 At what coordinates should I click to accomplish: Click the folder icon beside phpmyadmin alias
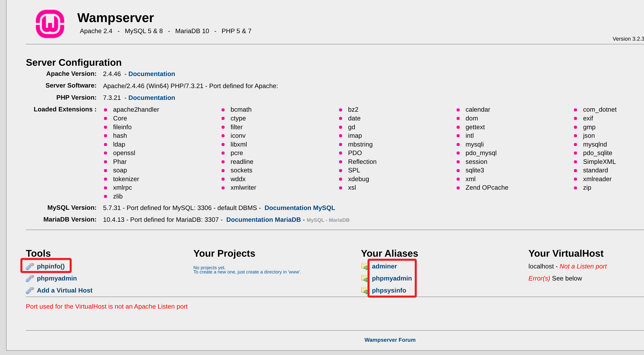click(364, 278)
